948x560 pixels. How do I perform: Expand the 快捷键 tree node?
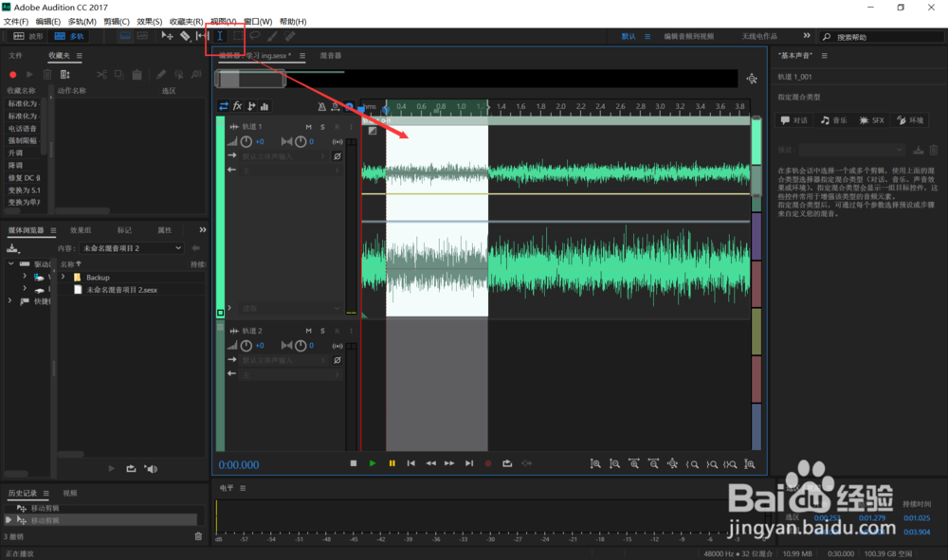[x=9, y=300]
